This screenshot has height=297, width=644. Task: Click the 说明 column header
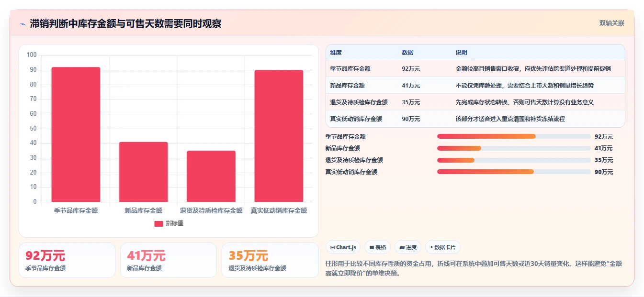coord(462,53)
